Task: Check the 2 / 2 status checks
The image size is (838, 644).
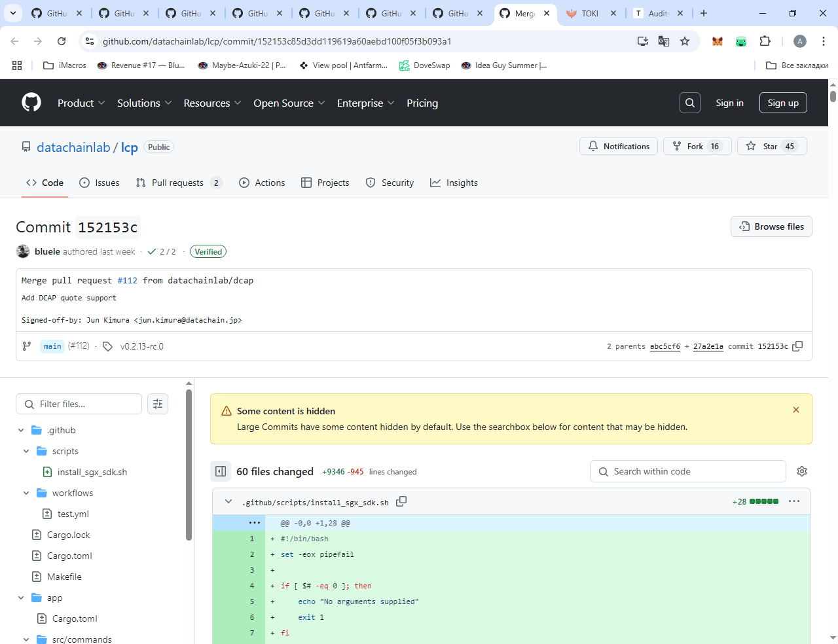Action: (x=162, y=251)
